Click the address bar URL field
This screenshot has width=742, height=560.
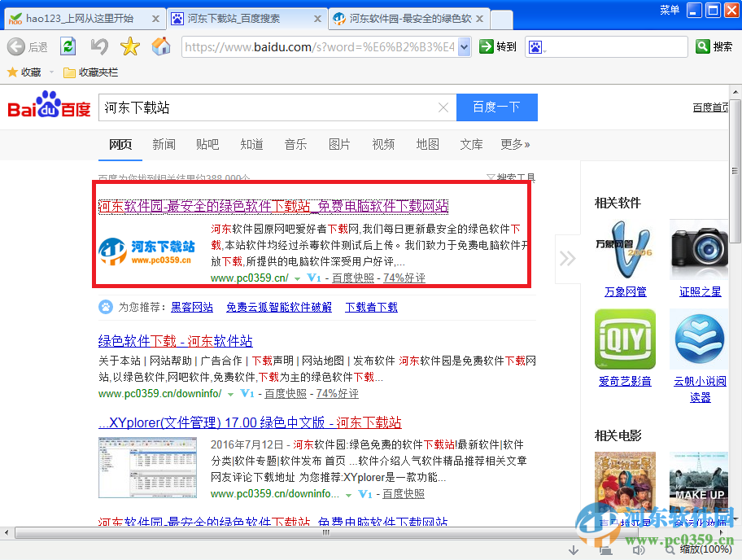(321, 47)
